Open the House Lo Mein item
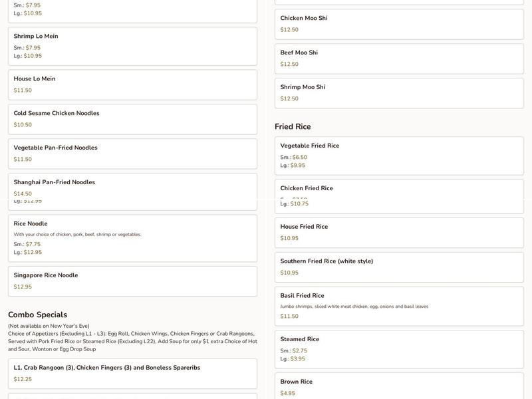 coord(132,84)
